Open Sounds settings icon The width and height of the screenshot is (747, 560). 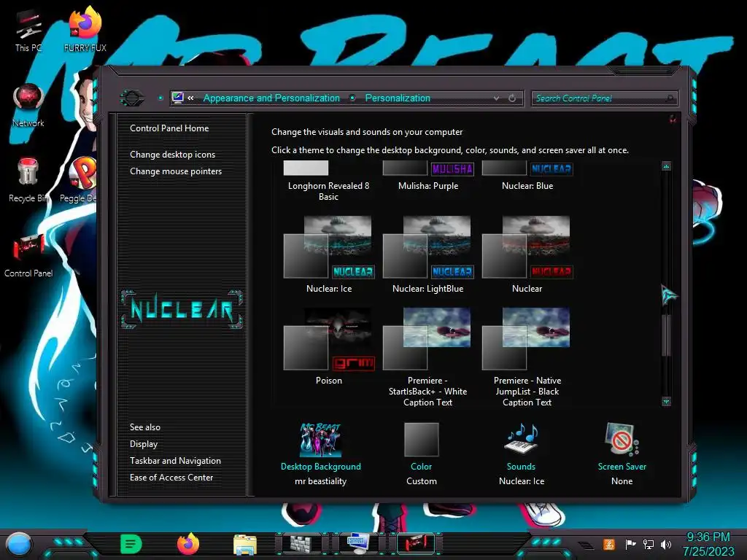[x=521, y=438]
